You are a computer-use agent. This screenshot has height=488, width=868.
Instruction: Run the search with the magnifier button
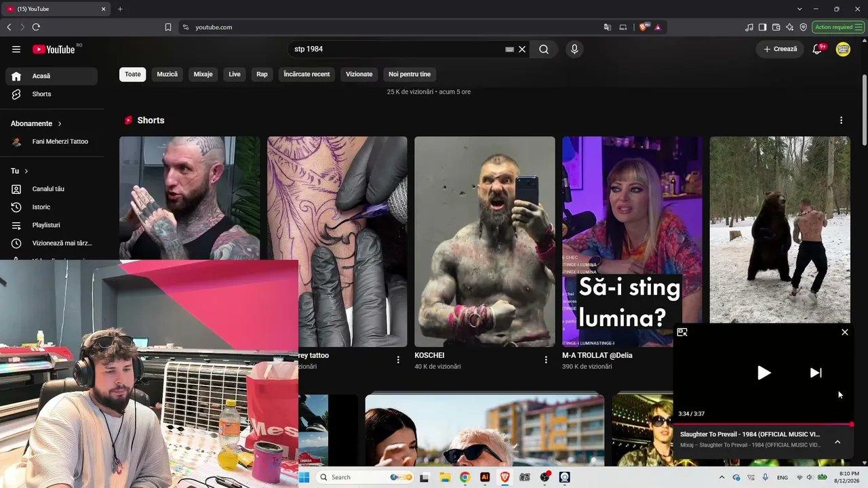(x=544, y=49)
